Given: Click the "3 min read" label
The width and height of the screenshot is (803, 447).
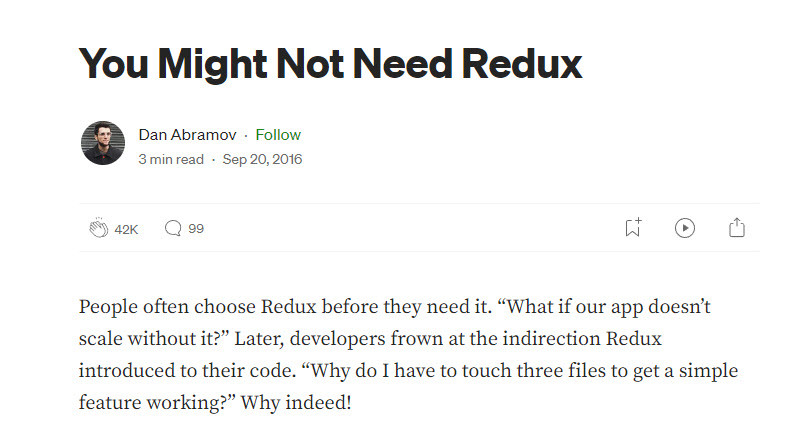Looking at the screenshot, I should pyautogui.click(x=171, y=159).
